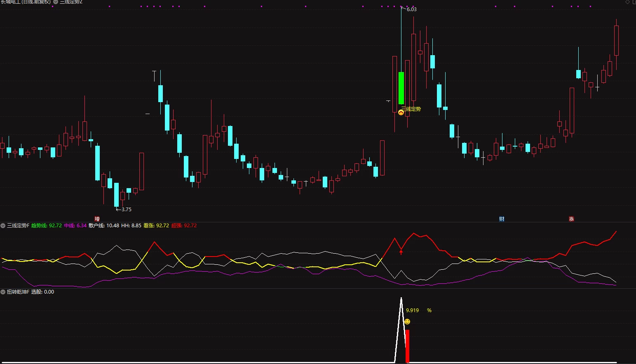Click the 3.75 low price label

click(x=126, y=210)
